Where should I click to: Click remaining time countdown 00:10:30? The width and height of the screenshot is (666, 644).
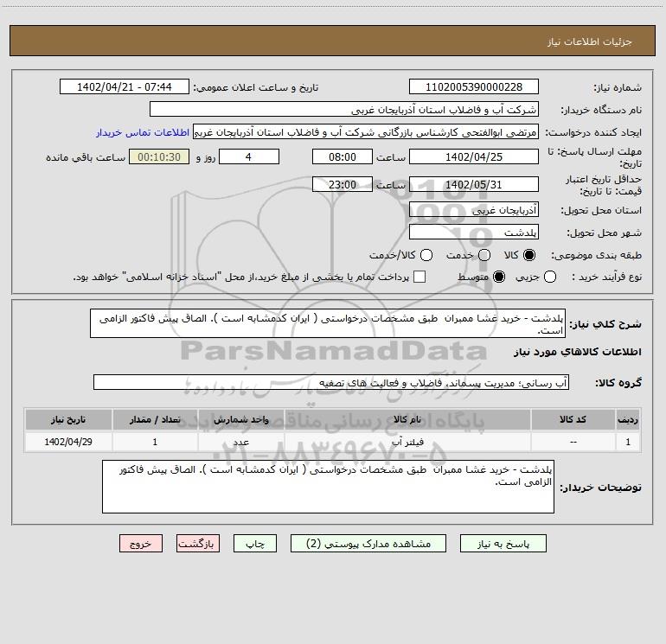159,156
